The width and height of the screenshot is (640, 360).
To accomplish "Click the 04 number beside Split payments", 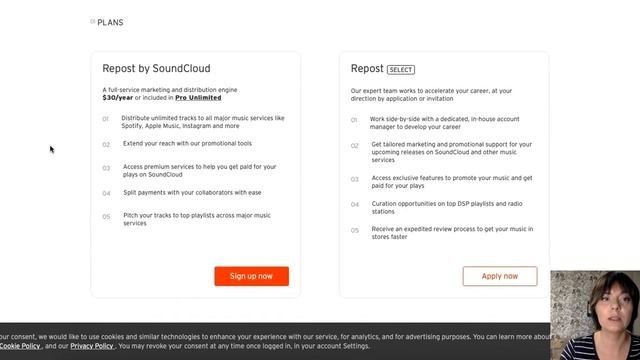I will [x=106, y=193].
